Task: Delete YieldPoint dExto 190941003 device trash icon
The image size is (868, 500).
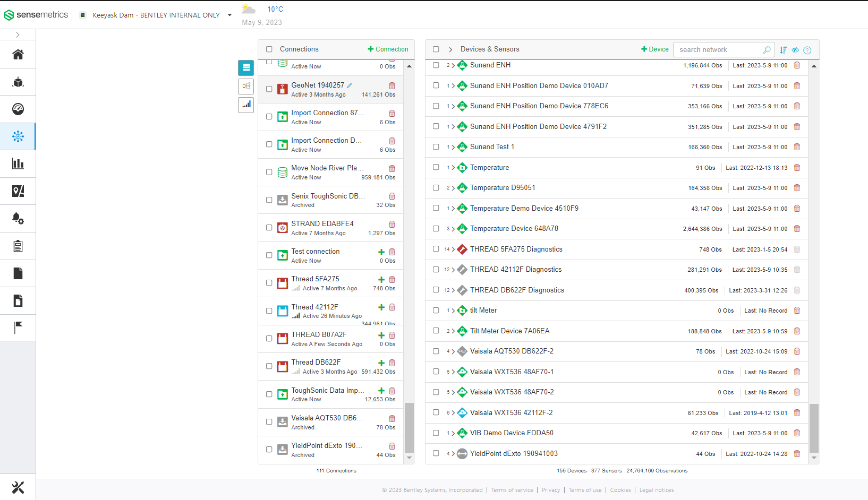Action: tap(797, 454)
